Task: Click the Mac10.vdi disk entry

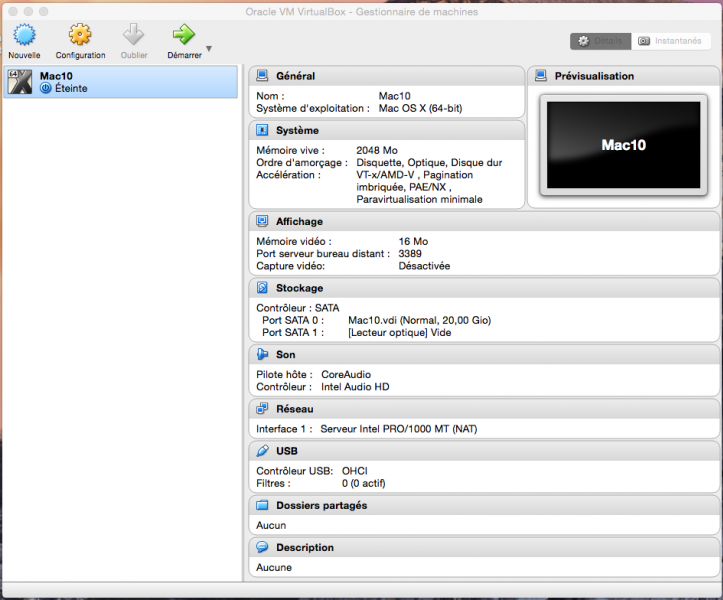Action: [420, 320]
